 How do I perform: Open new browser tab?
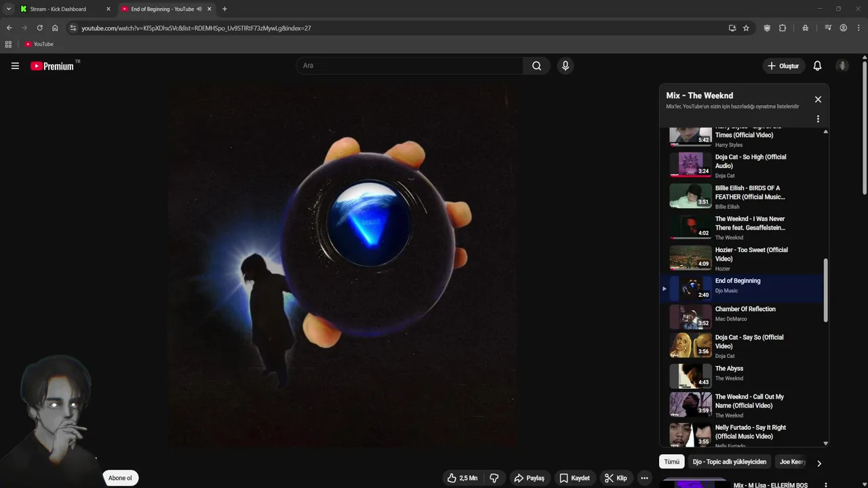pyautogui.click(x=224, y=9)
